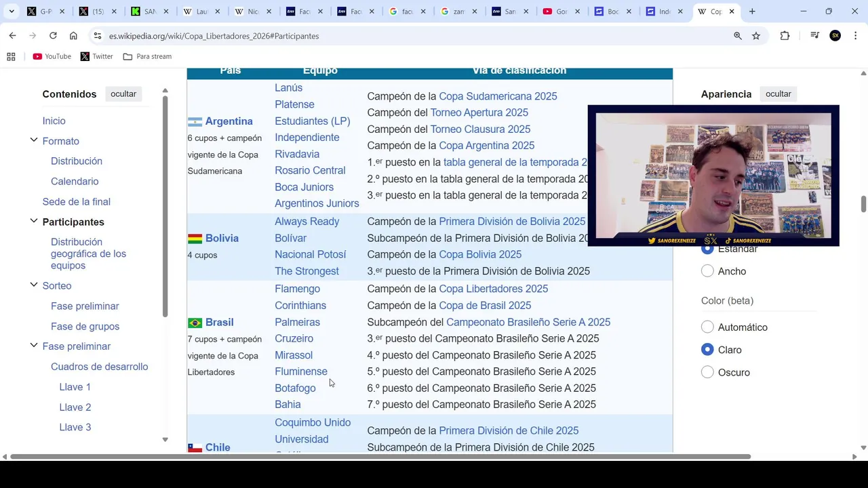Open the Brasil flag image

pyautogui.click(x=195, y=323)
